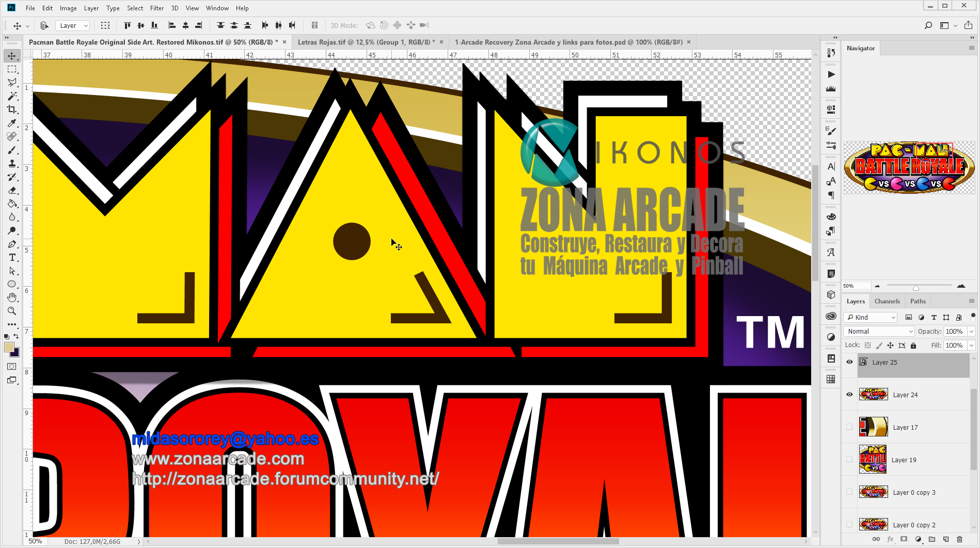Show the Layer 17 layer

point(849,427)
